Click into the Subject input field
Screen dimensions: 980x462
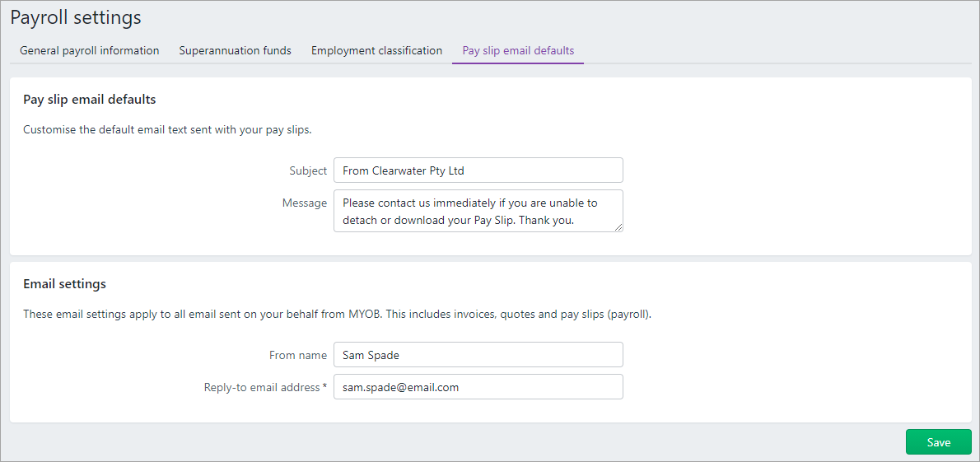[478, 170]
